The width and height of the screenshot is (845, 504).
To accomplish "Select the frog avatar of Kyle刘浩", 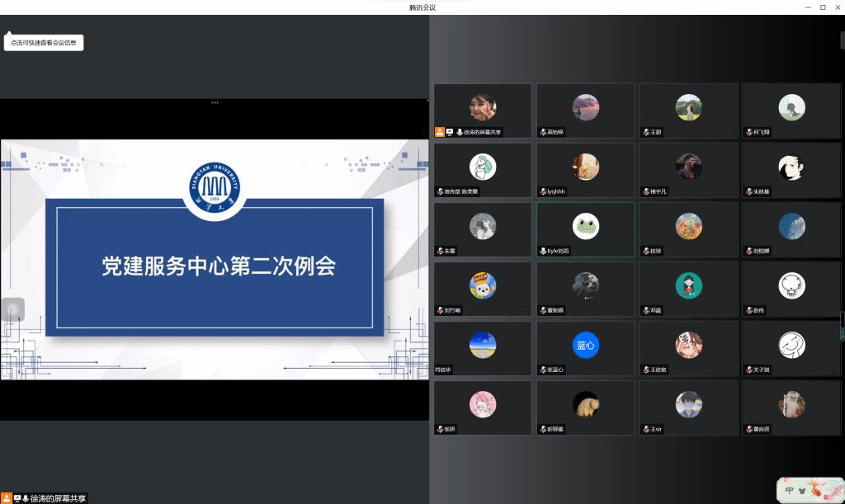I will coord(586,226).
